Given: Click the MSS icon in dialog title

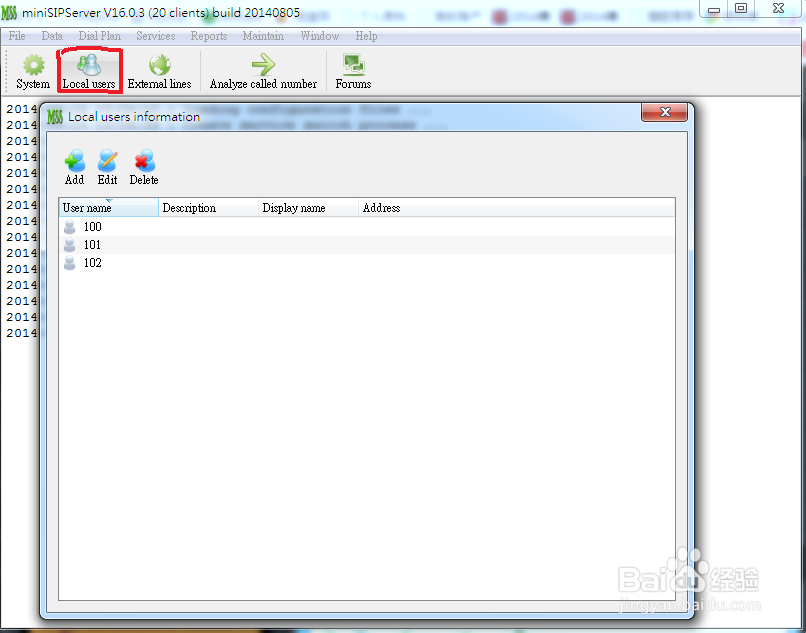Looking at the screenshot, I should pos(54,117).
